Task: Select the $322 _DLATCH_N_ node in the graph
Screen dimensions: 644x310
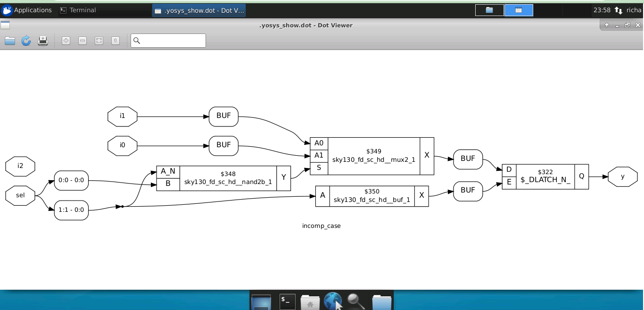Action: tap(545, 176)
